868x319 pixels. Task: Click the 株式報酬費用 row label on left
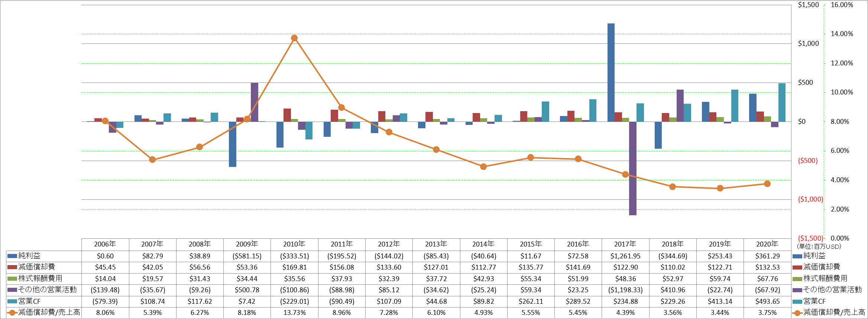(40, 278)
